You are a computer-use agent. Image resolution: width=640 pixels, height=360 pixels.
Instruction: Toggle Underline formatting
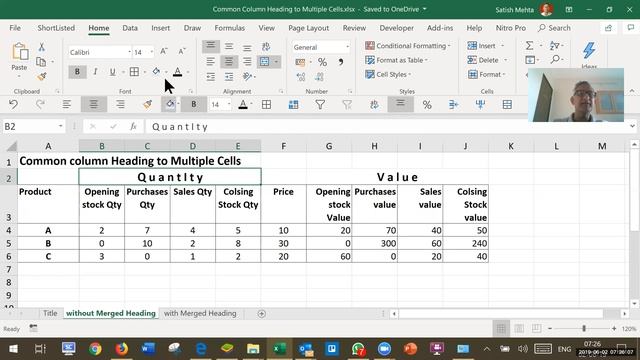pyautogui.click(x=112, y=72)
